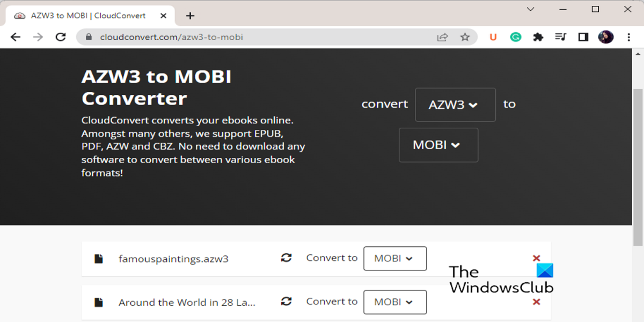Click the famouspaintings.azw3 file name
644x322 pixels.
click(173, 259)
